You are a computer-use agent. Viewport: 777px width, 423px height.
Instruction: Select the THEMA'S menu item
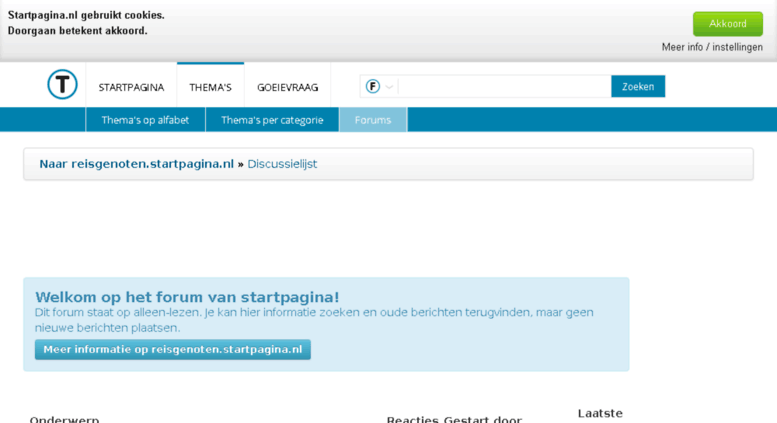click(x=211, y=88)
